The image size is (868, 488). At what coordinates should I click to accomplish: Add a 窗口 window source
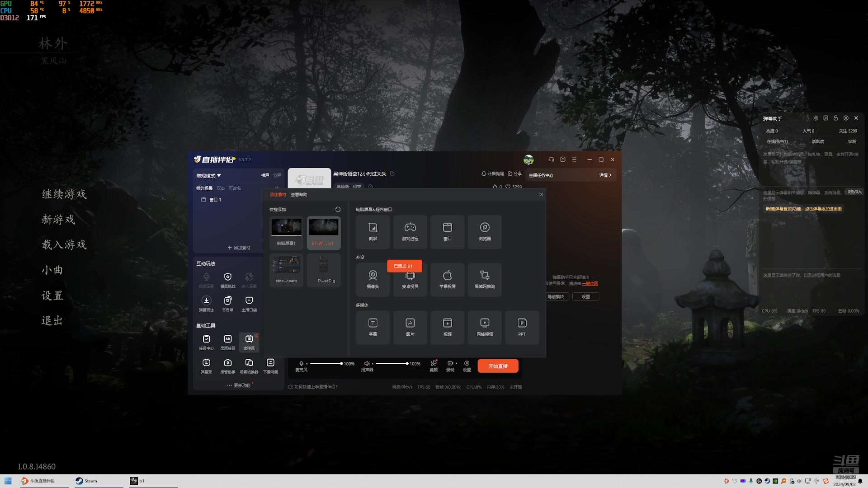[x=447, y=232]
